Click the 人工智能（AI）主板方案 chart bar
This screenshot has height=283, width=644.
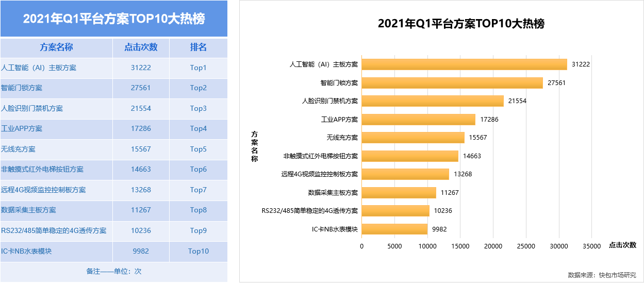464,64
